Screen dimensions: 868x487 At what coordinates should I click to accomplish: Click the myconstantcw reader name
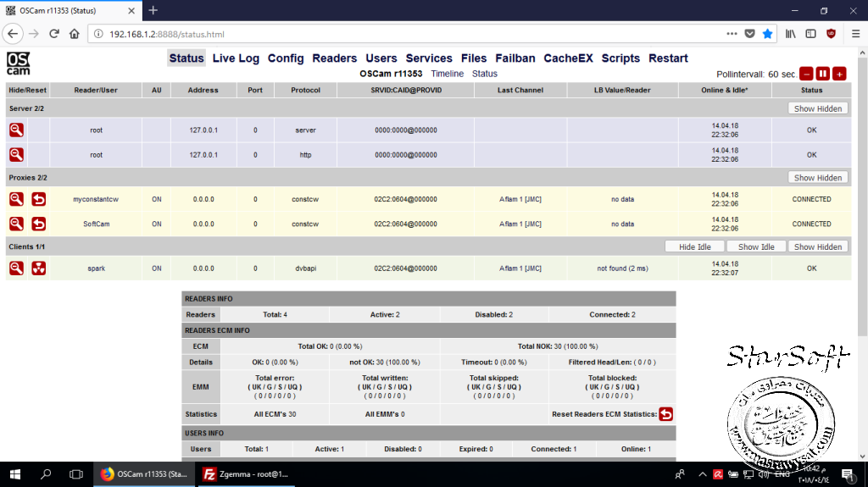tap(96, 199)
